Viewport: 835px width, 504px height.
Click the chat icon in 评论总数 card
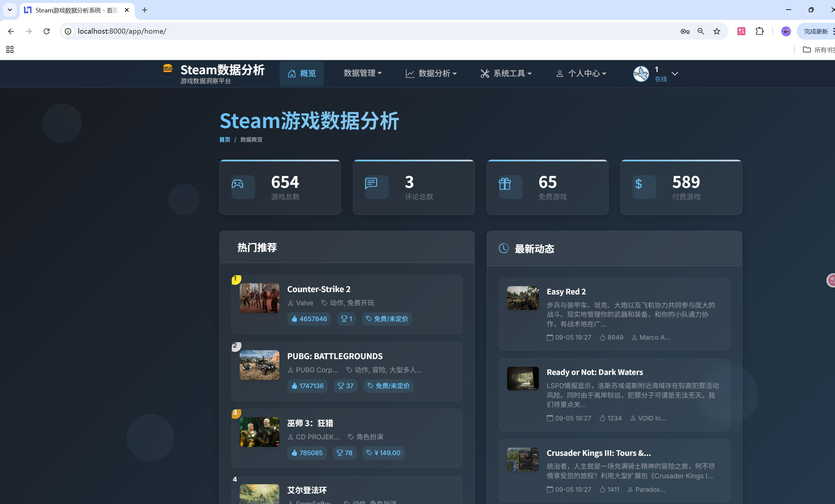click(371, 184)
